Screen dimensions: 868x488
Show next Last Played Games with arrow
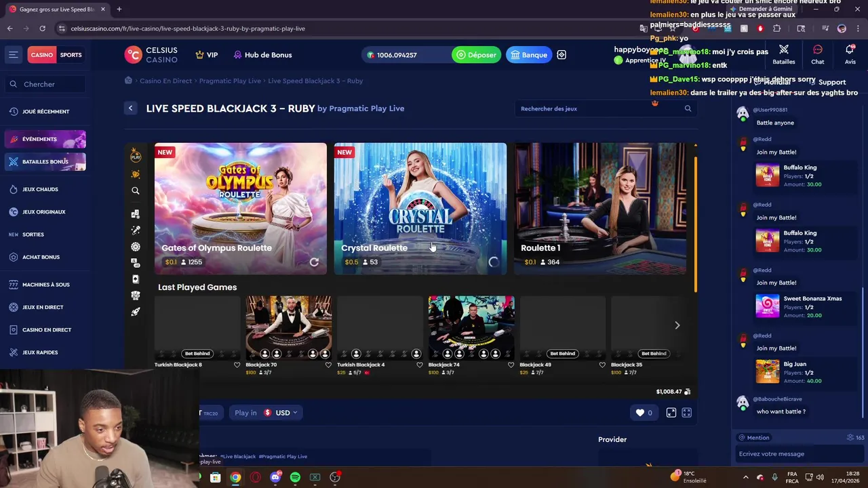point(677,325)
